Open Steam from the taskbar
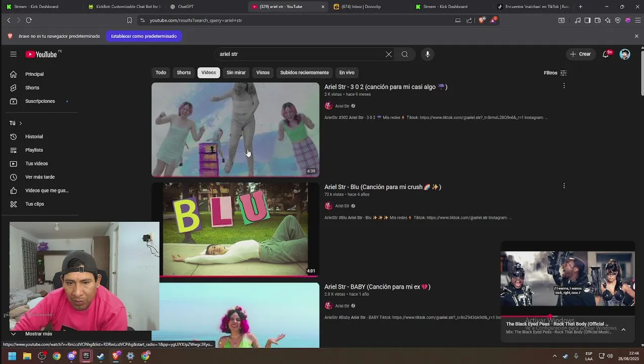The image size is (644, 364). (x=101, y=356)
